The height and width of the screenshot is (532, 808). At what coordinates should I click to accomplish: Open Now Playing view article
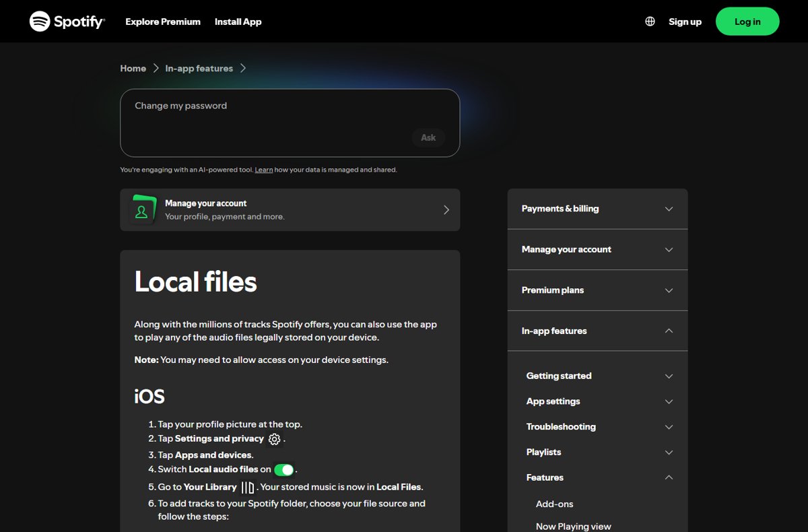pyautogui.click(x=573, y=527)
